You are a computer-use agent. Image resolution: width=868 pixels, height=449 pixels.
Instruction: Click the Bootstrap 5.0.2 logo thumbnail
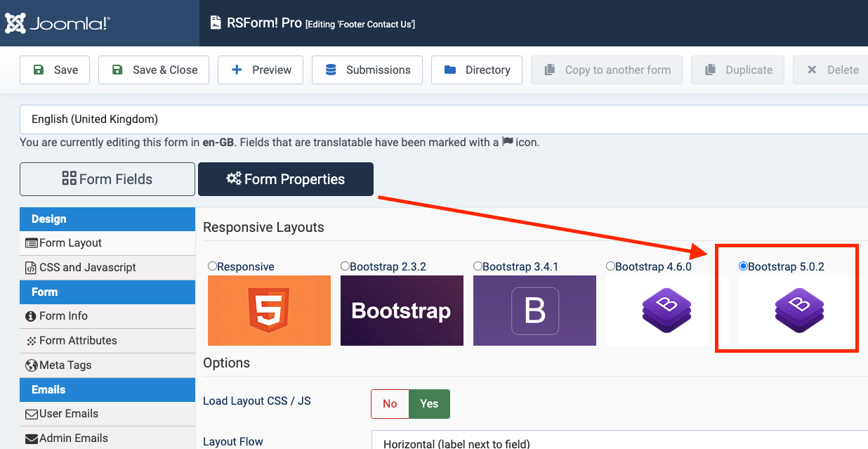click(799, 311)
